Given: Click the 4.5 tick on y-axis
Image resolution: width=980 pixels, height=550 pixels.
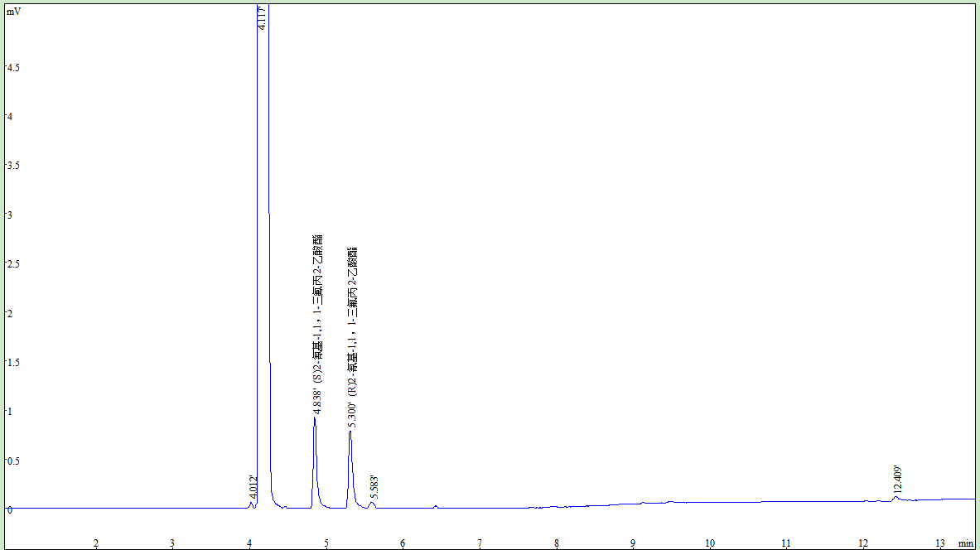Looking at the screenshot, I should [13, 67].
